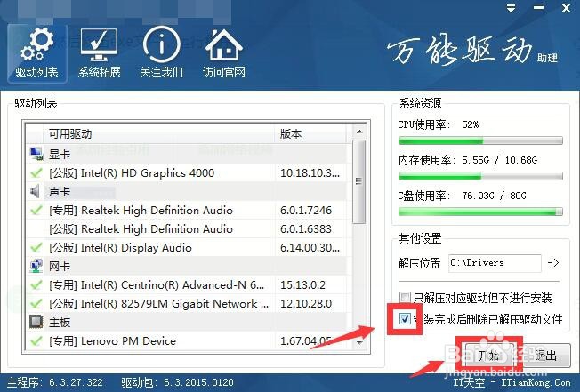Open the 关注我们 info icon
The width and height of the screenshot is (580, 392).
click(162, 53)
